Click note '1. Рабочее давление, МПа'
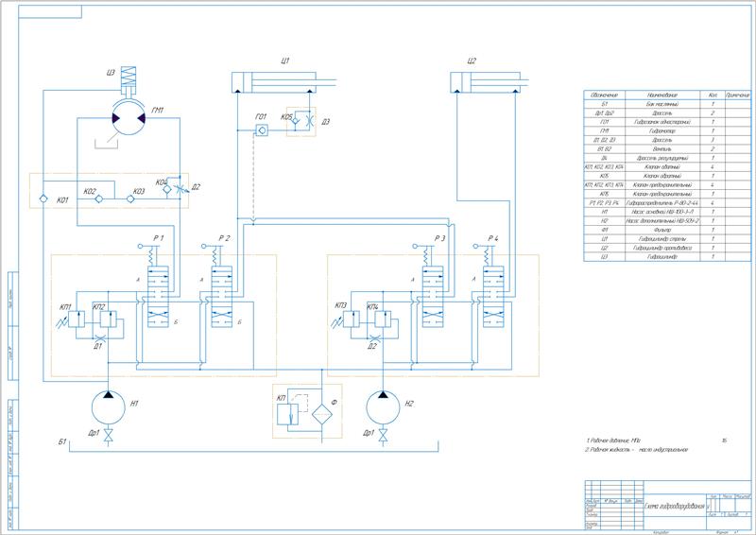 [613, 440]
